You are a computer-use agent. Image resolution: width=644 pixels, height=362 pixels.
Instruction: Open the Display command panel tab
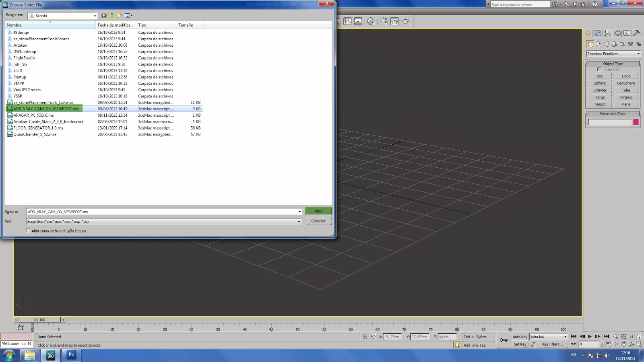(627, 33)
